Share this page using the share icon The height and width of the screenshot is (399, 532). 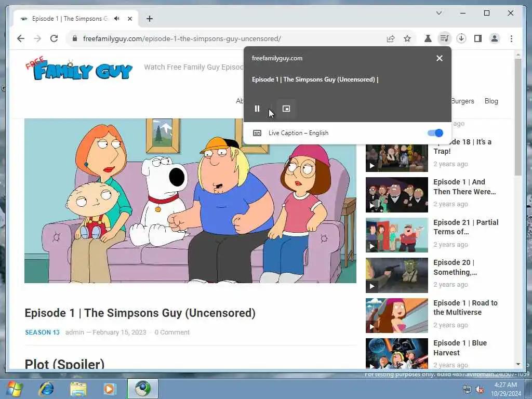point(391,38)
